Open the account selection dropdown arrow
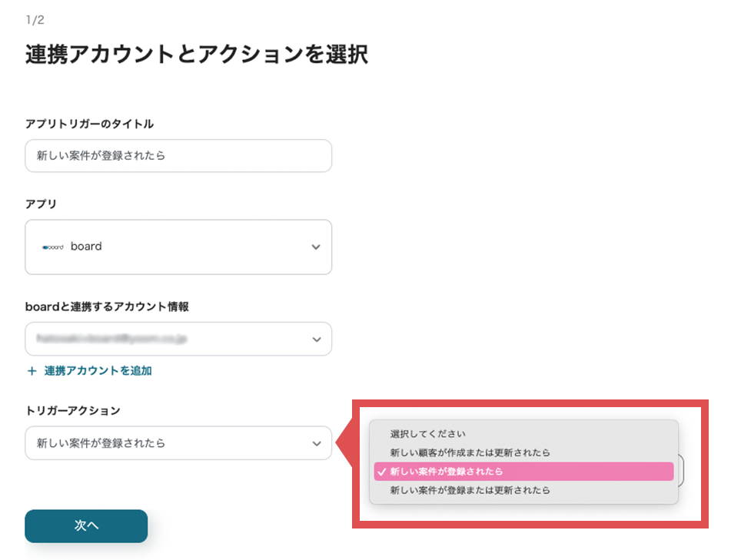The width and height of the screenshot is (741, 560). (316, 339)
